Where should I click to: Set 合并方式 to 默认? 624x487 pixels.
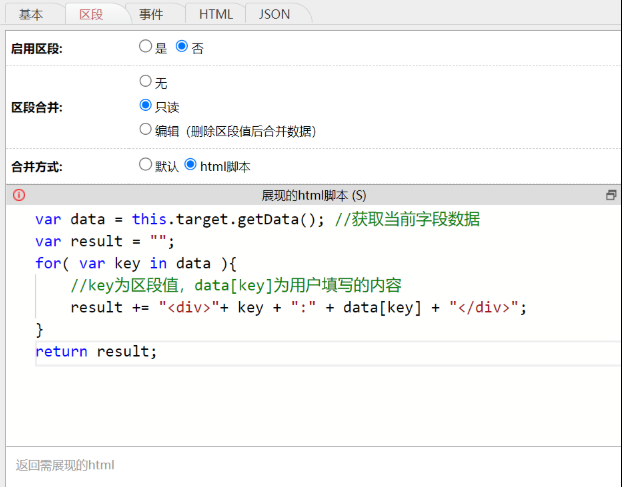point(146,165)
